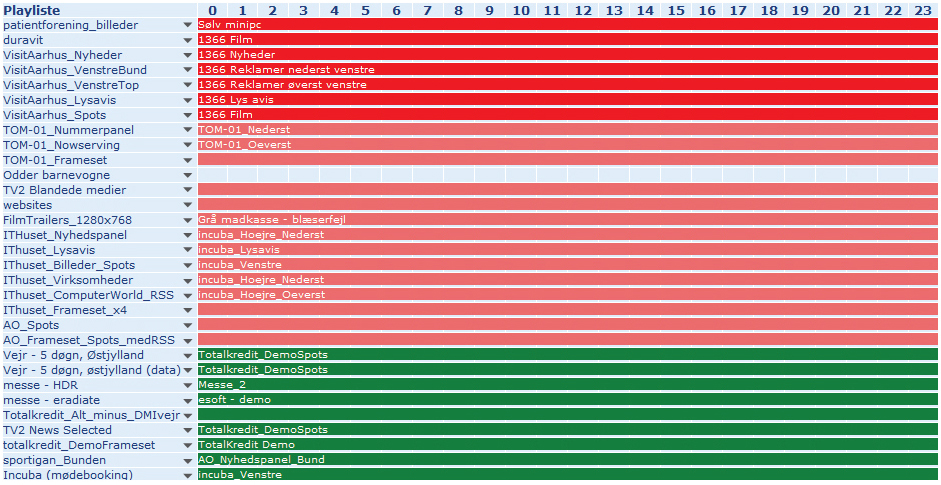Open TOM-01_Frameset dropdown arrow
Screen dimensions: 941x485
click(188, 160)
